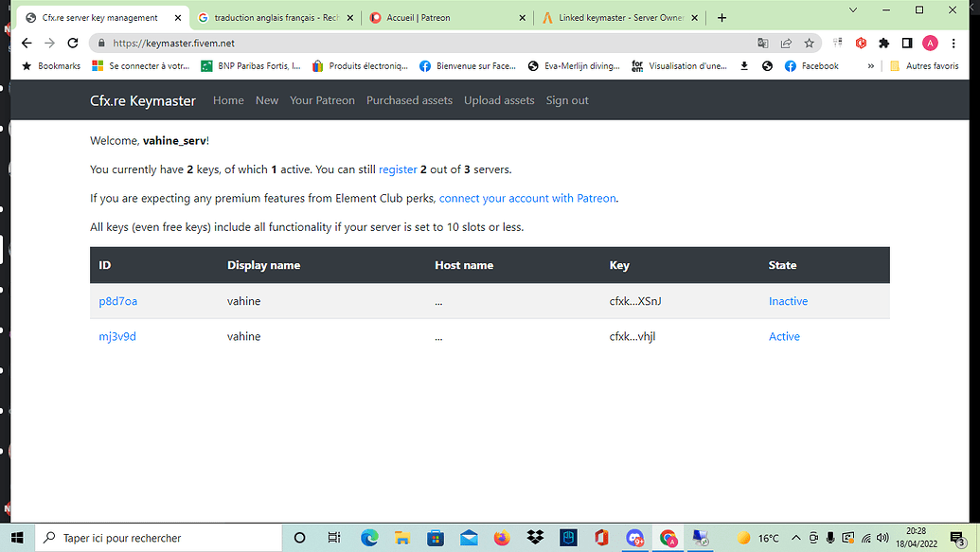
Task: Open the speaker volume icon in the tray
Action: [883, 538]
